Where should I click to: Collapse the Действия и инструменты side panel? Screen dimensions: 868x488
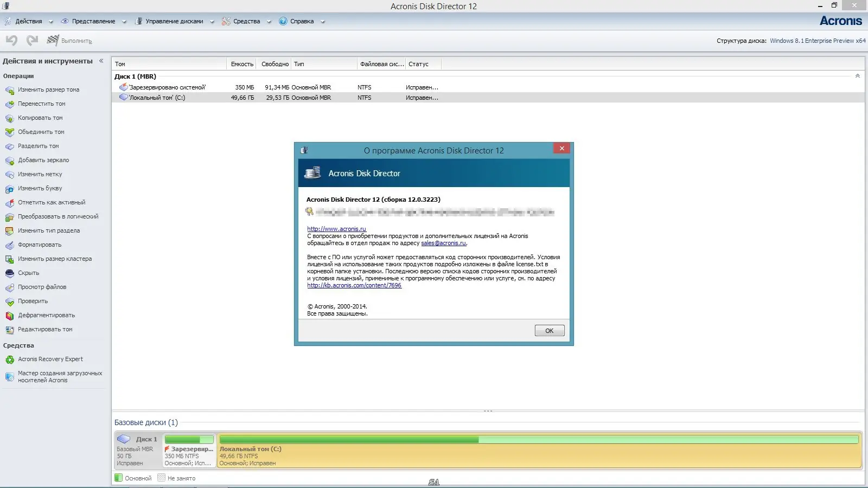(x=101, y=61)
